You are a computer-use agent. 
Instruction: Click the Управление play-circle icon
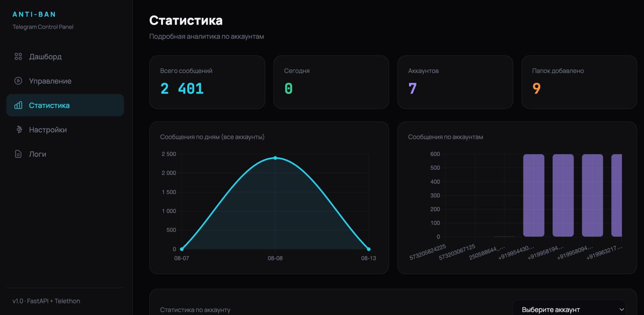pos(18,81)
